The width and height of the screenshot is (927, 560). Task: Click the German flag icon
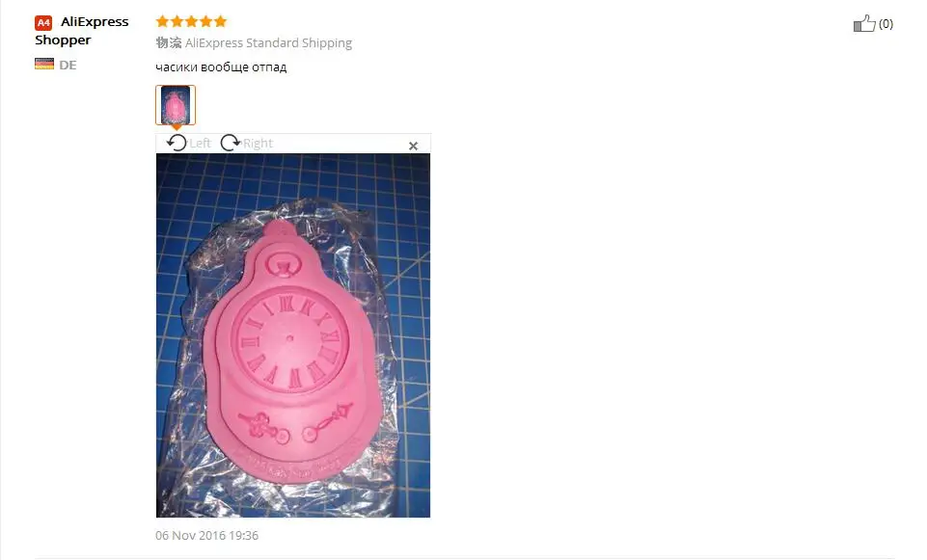click(x=44, y=64)
